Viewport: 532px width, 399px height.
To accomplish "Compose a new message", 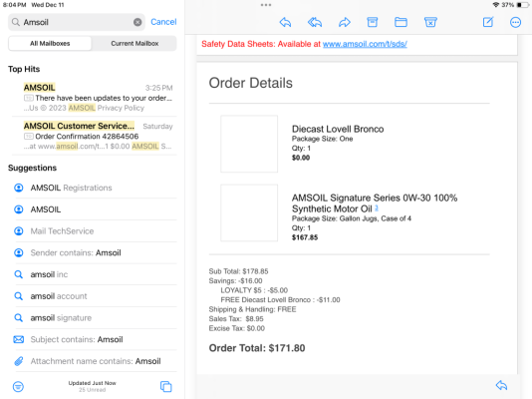I will [x=488, y=22].
